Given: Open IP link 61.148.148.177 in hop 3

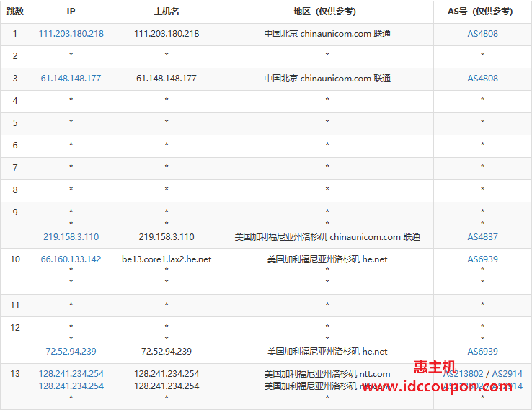Looking at the screenshot, I should (x=71, y=79).
